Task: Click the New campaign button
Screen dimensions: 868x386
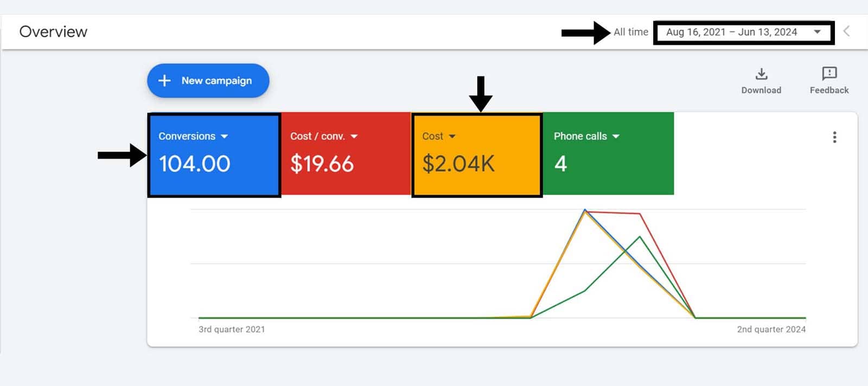Action: pyautogui.click(x=208, y=81)
